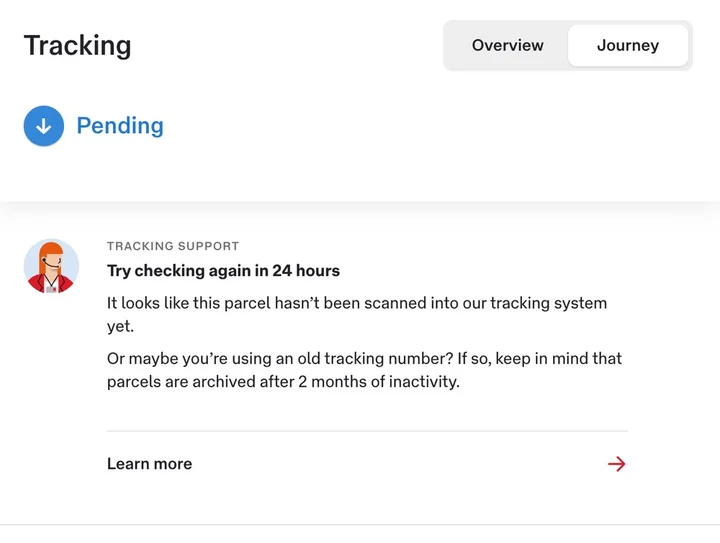Click the blue Pending down-arrow icon

click(x=44, y=126)
